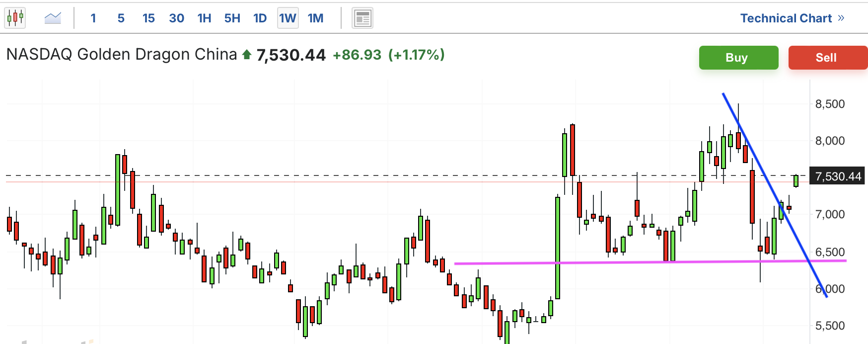The height and width of the screenshot is (344, 868).
Task: Click the +86.93 change value
Action: 357,55
